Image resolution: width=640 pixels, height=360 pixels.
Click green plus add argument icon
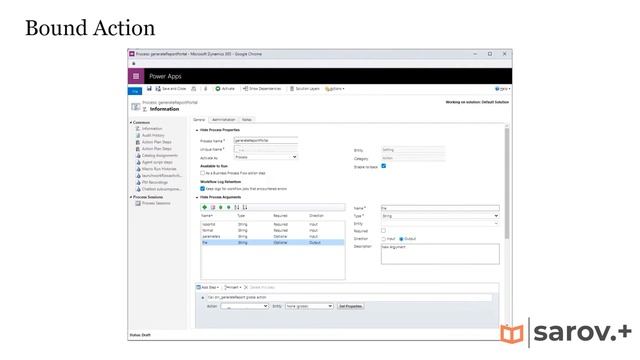[x=205, y=207]
